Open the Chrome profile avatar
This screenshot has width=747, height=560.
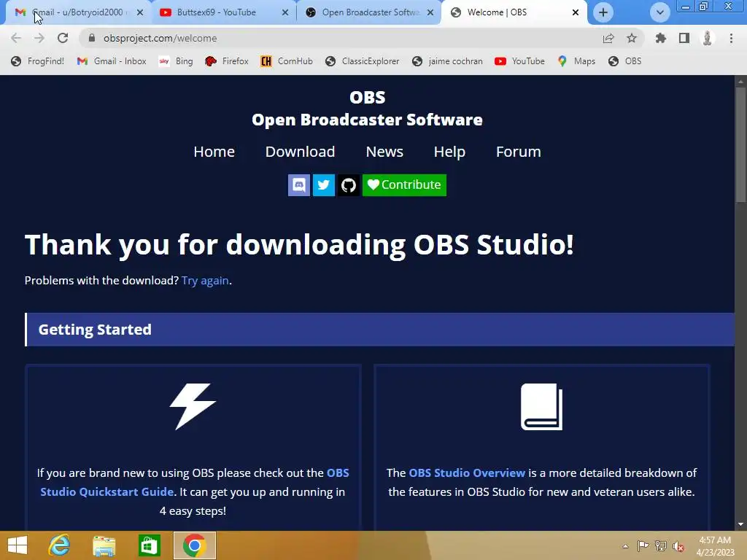click(708, 38)
